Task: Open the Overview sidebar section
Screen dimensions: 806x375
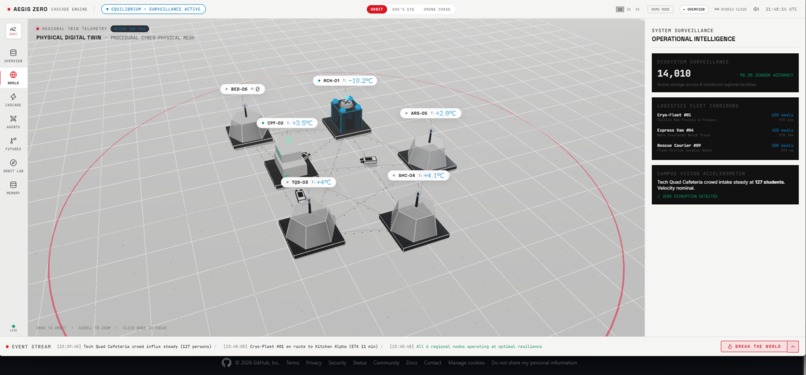Action: pyautogui.click(x=13, y=56)
